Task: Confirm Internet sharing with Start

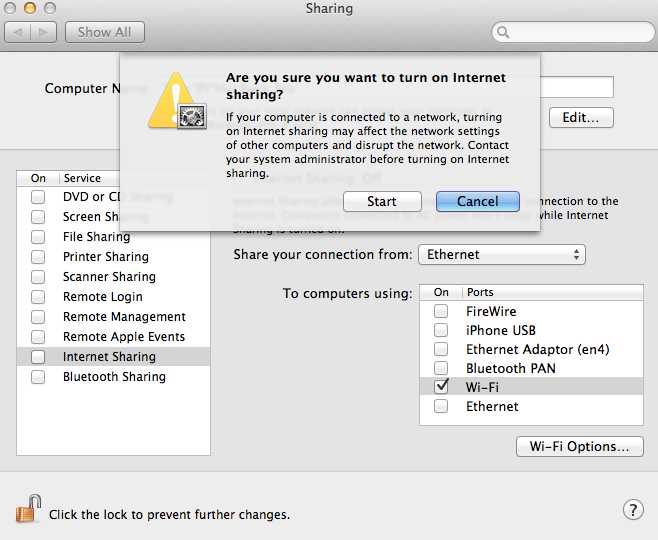Action: pos(382,201)
